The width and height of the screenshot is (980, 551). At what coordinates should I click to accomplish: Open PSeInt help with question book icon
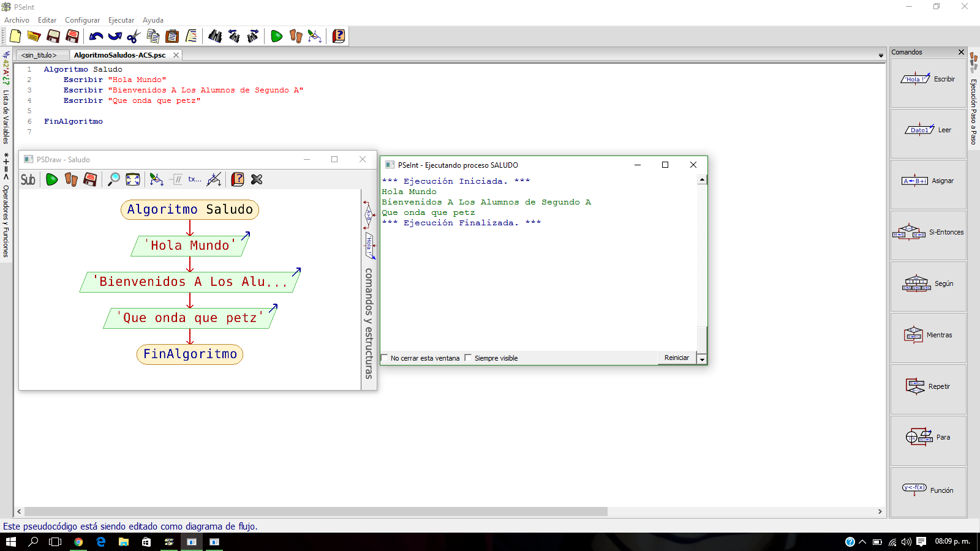[339, 36]
